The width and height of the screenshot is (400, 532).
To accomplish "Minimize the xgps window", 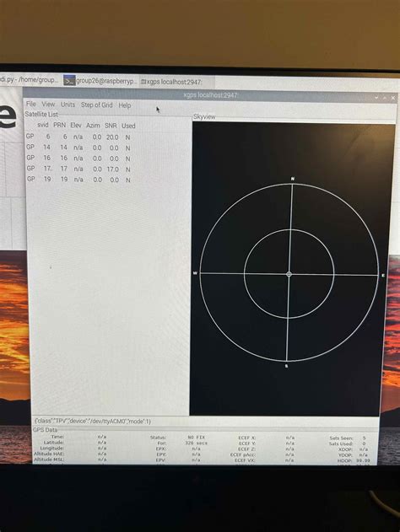I will pyautogui.click(x=376, y=97).
